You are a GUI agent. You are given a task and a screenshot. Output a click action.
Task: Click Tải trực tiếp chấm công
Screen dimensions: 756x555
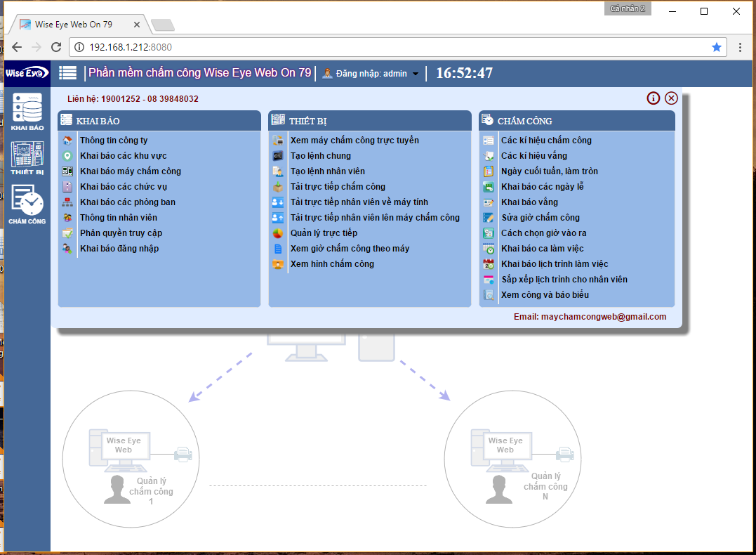tap(338, 187)
